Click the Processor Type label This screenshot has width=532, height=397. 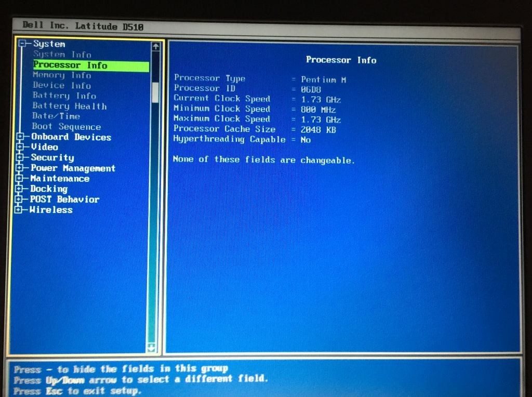(209, 78)
